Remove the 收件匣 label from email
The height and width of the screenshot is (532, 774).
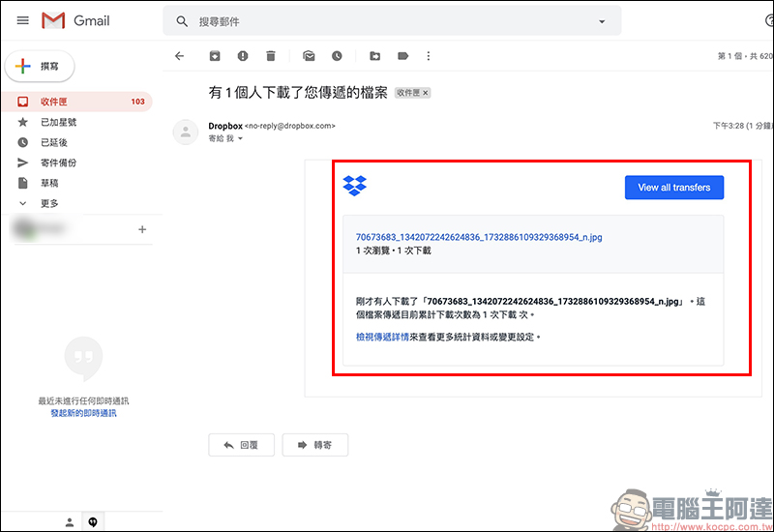click(x=426, y=93)
